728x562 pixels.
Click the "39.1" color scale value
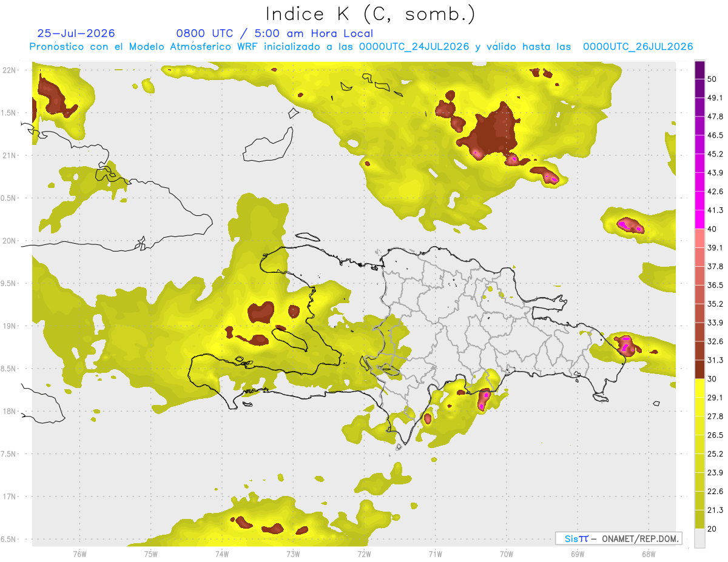(x=715, y=248)
